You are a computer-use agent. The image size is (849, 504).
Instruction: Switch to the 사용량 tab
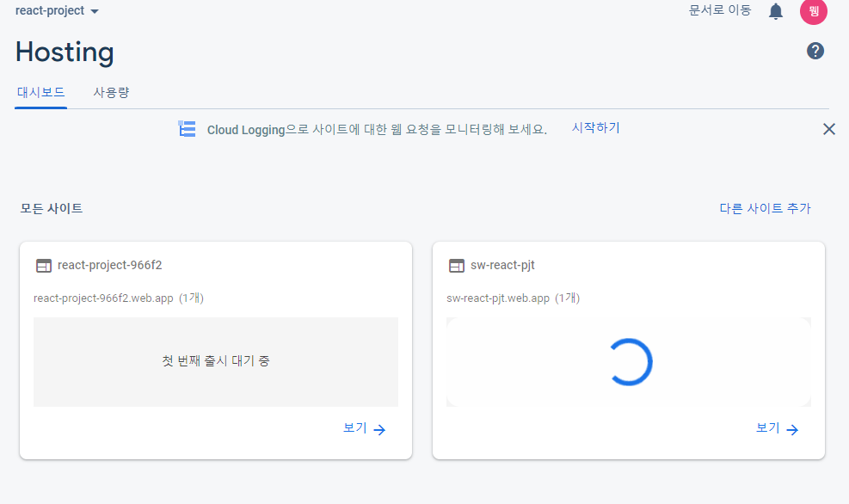111,93
